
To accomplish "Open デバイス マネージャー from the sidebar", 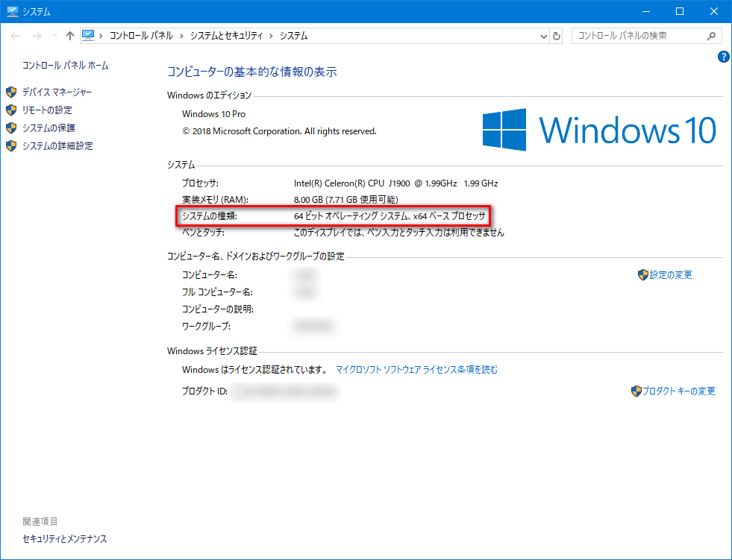I will tap(57, 92).
